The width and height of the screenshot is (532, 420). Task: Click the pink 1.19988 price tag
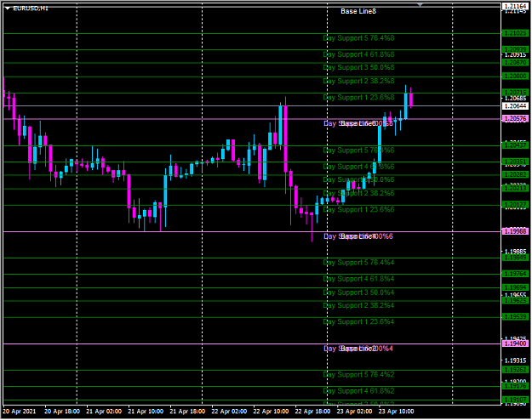[515, 231]
